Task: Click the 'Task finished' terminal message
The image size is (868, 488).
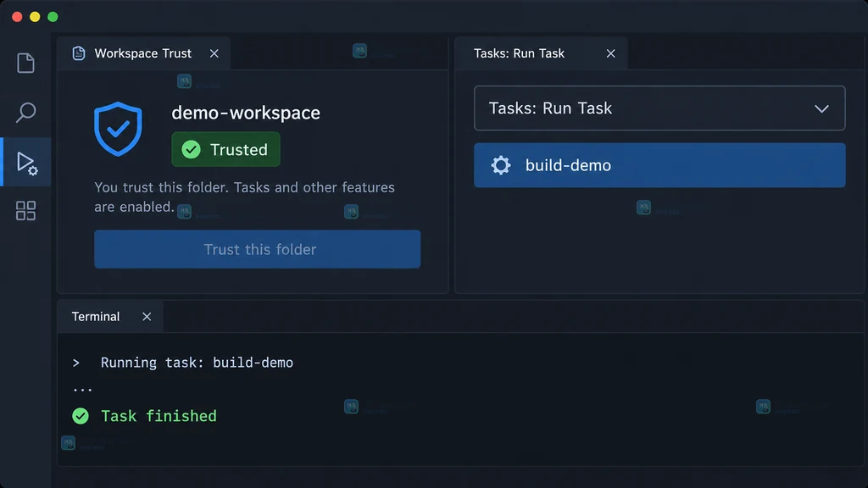Action: [x=159, y=416]
